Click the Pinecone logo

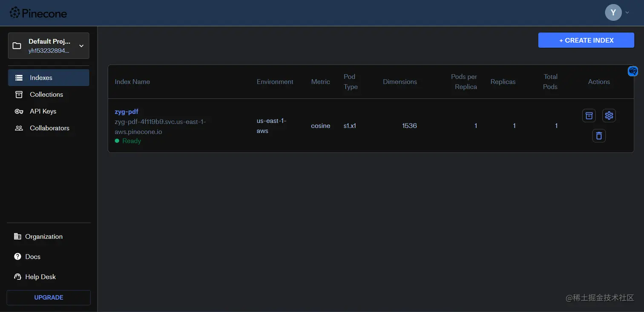click(38, 13)
